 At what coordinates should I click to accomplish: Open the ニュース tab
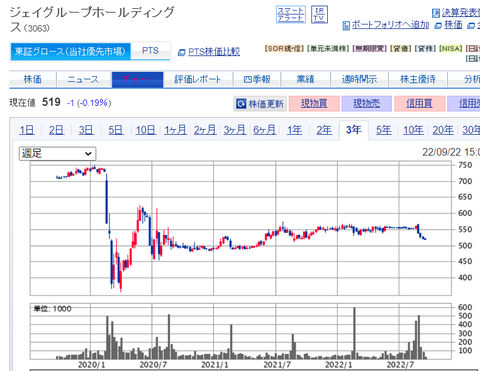[x=84, y=79]
